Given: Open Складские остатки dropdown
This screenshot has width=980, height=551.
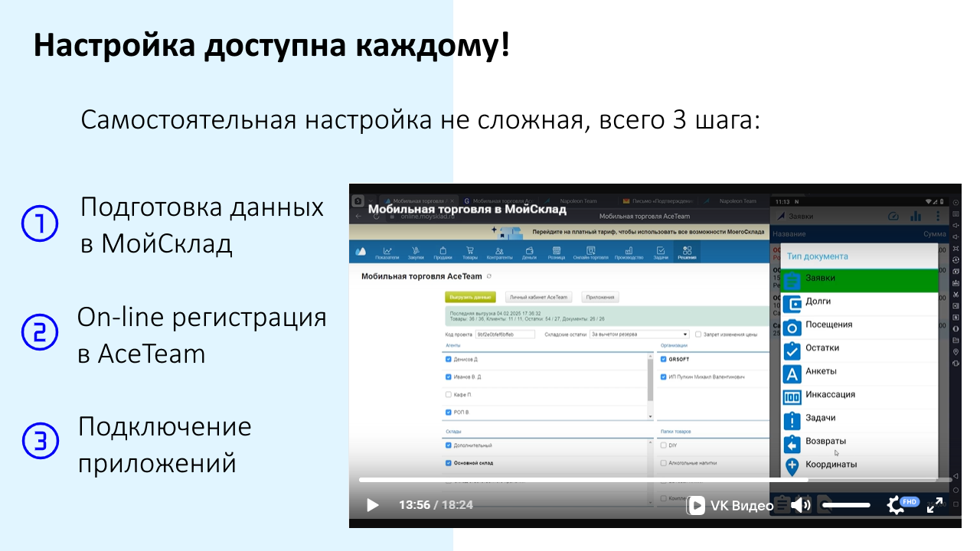Looking at the screenshot, I should pos(639,334).
